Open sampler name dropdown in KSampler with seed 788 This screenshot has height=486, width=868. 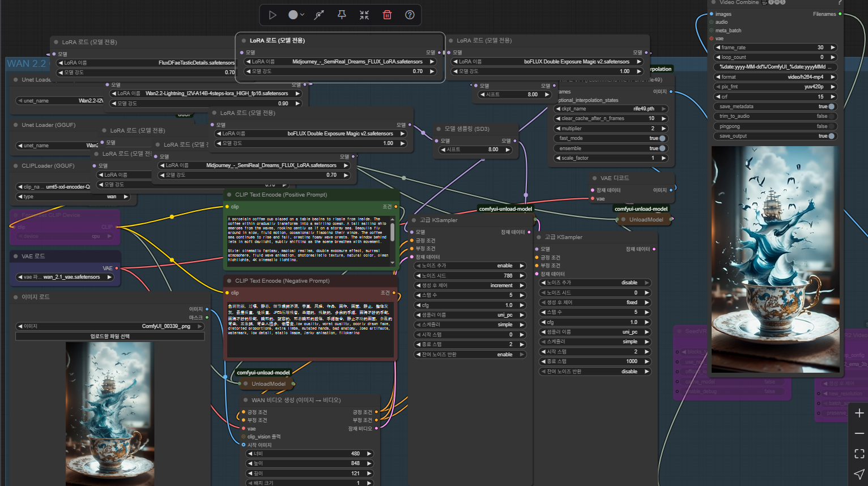click(x=470, y=315)
